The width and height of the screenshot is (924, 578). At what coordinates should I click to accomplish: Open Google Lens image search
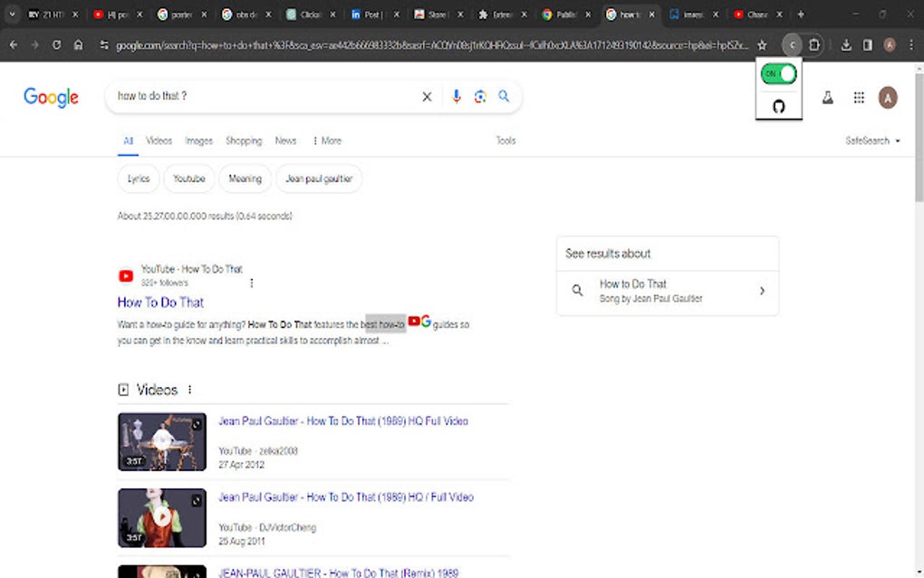(480, 96)
